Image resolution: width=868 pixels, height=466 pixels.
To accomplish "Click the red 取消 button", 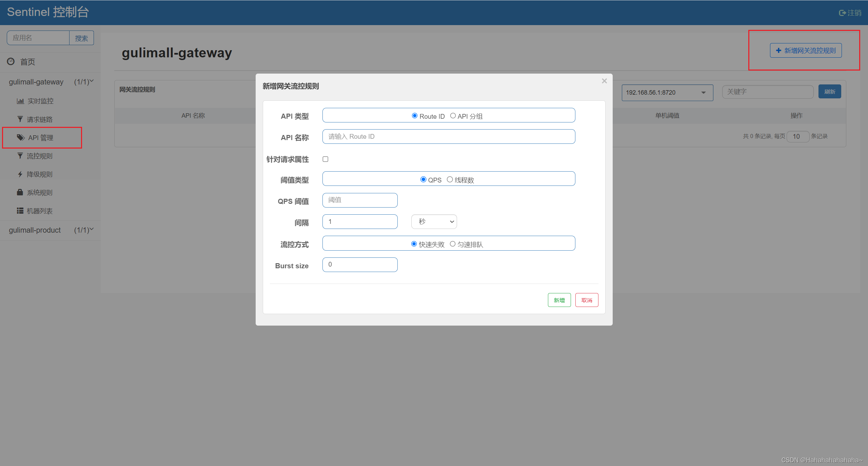I will (587, 300).
